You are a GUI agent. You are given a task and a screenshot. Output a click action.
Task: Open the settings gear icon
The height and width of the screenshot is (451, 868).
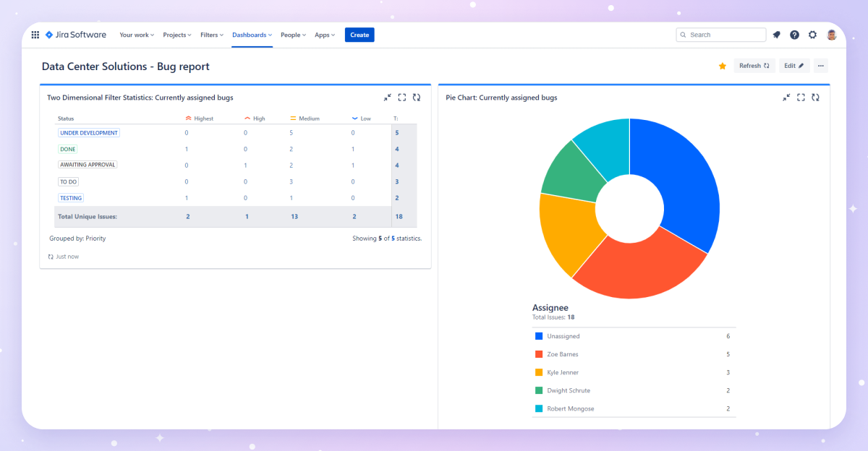click(813, 35)
